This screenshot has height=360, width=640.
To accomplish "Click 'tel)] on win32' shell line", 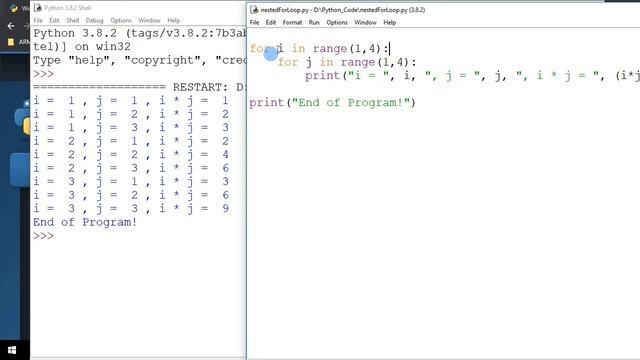I will 82,47.
